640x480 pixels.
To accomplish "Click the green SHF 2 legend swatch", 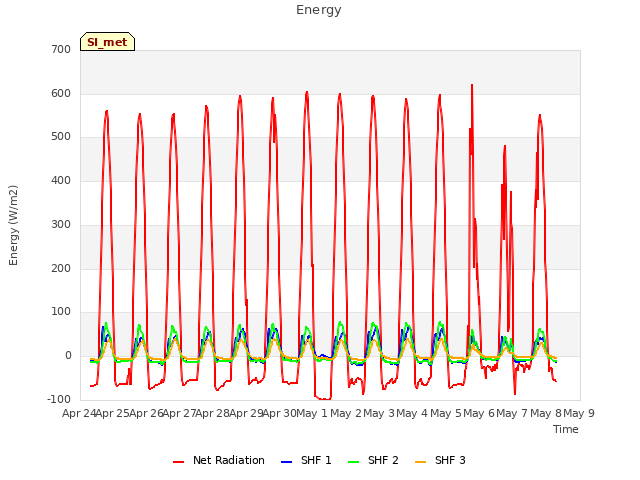I will [353, 462].
